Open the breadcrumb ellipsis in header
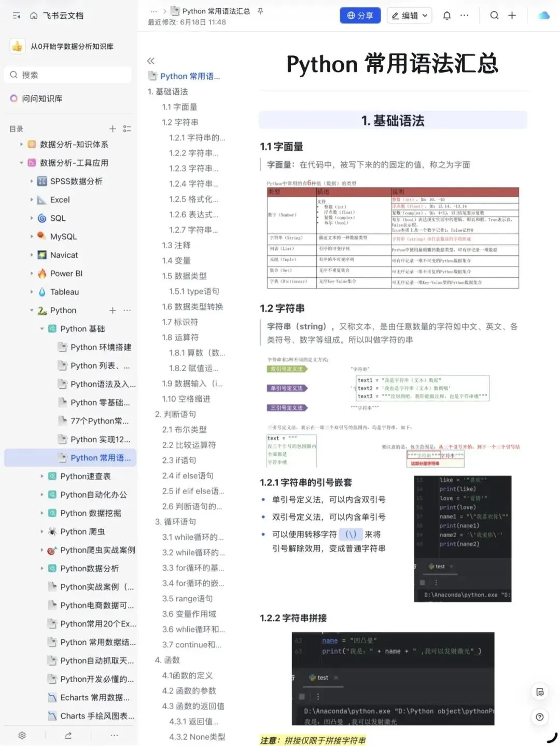Image resolution: width=560 pixels, height=746 pixels. [x=153, y=11]
